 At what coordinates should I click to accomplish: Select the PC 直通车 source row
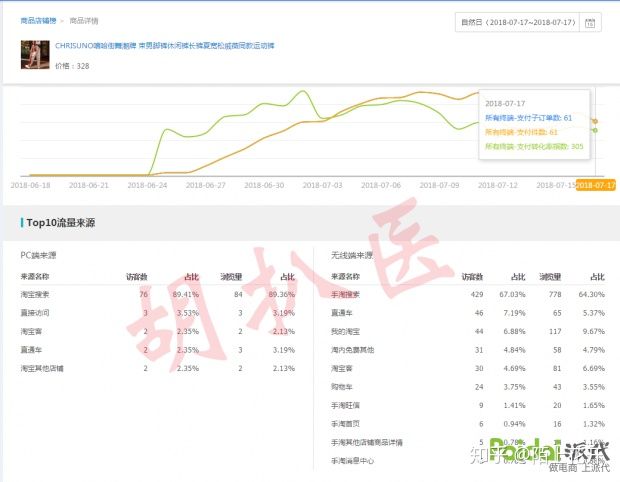point(158,350)
